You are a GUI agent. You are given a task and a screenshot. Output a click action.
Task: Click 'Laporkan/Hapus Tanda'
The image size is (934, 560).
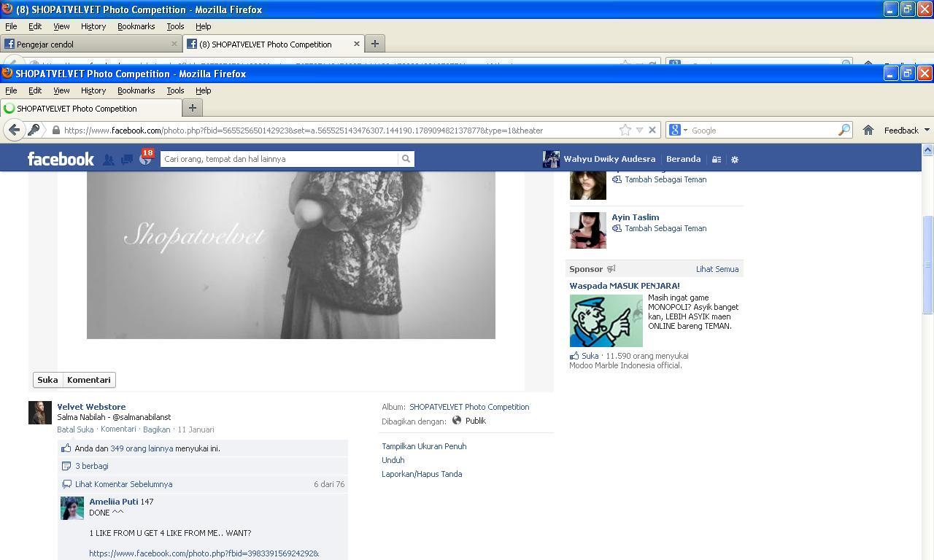[422, 474]
